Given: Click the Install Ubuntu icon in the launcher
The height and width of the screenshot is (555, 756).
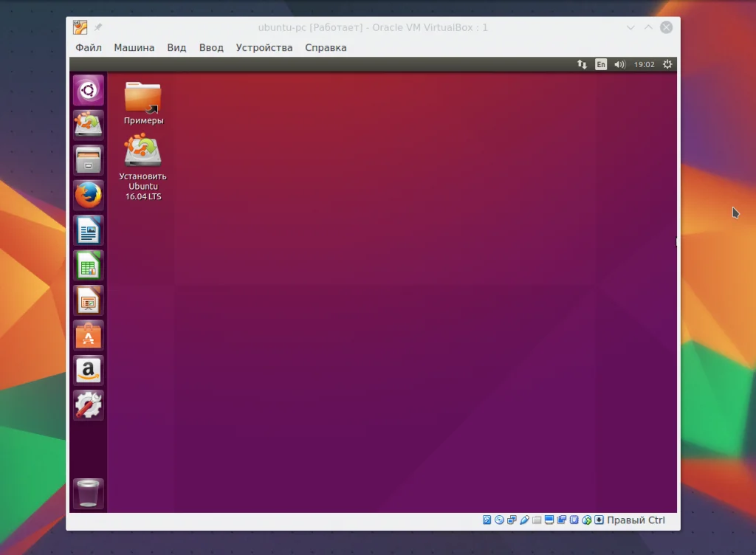Looking at the screenshot, I should [x=89, y=124].
